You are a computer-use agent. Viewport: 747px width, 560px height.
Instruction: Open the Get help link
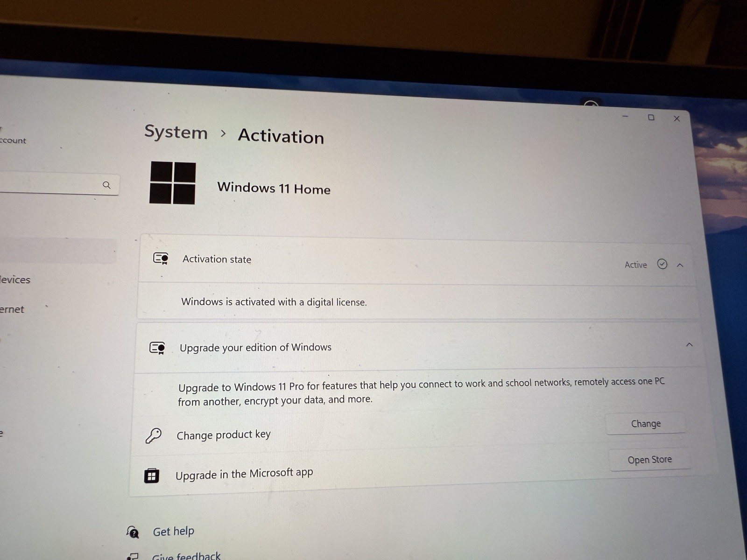point(174,532)
